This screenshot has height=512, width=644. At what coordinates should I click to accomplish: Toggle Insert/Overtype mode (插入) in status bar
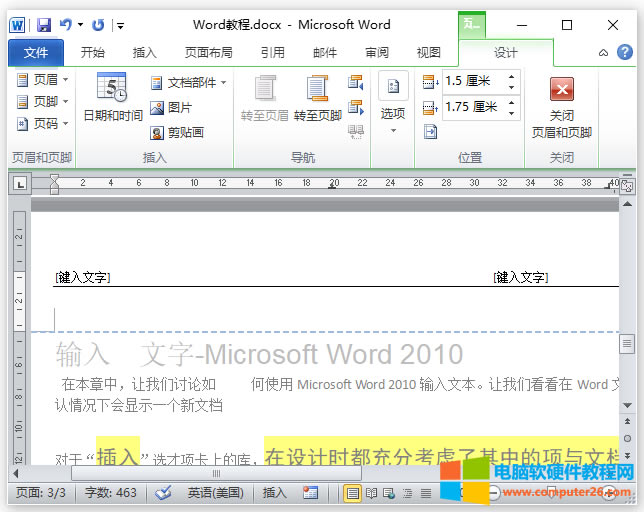tap(274, 492)
